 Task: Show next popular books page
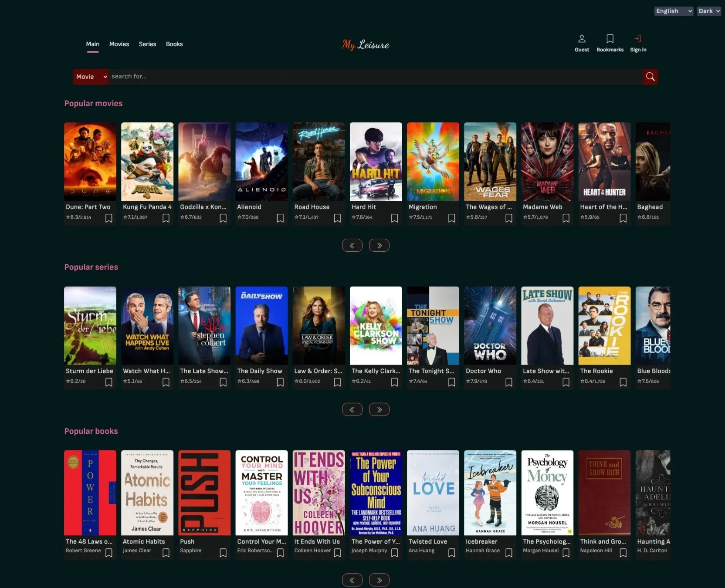[379, 580]
